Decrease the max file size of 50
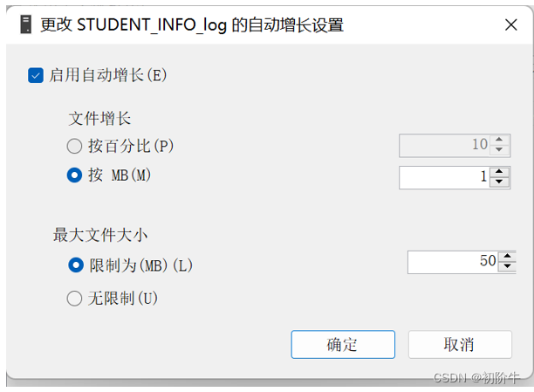Image resolution: width=534 pixels, height=392 pixels. click(x=508, y=266)
